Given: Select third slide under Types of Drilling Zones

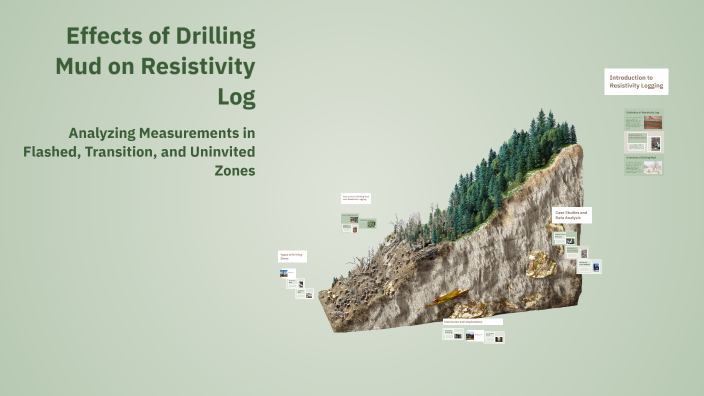Looking at the screenshot, I should (x=304, y=294).
